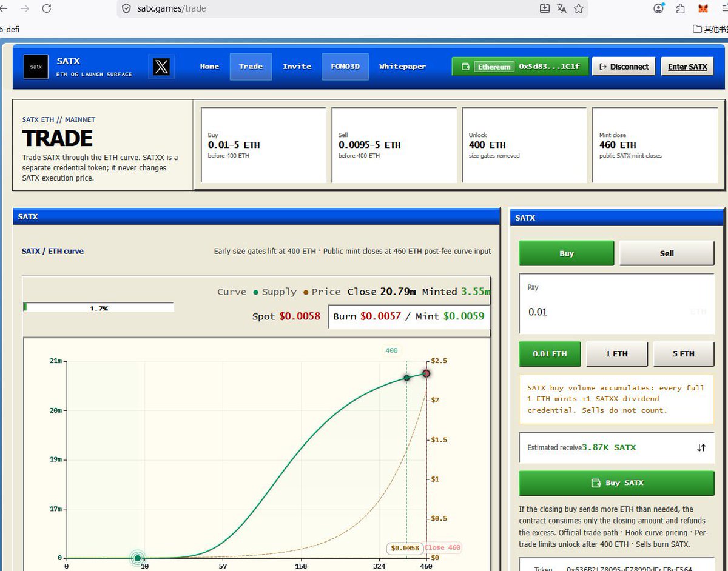Open the other bookmarks folder
The image size is (728, 571).
point(710,28)
